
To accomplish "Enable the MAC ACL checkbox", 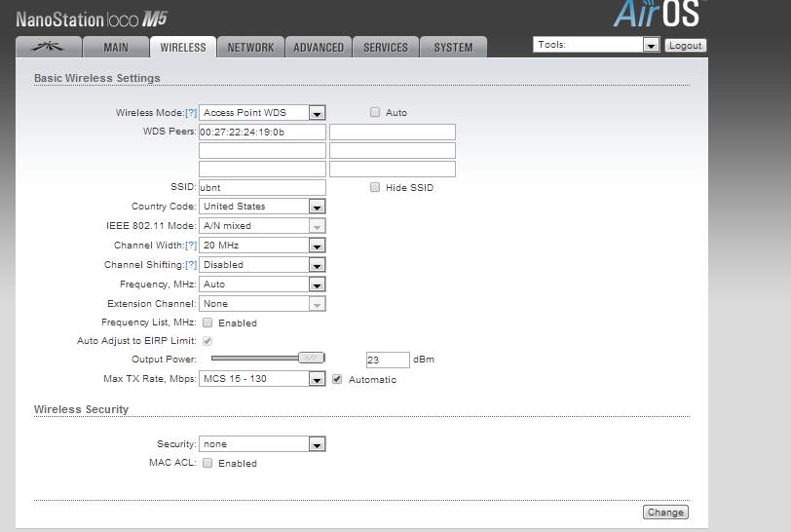I will (x=207, y=463).
